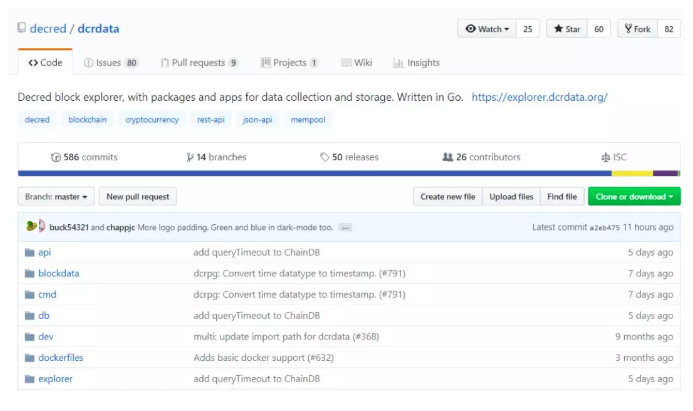This screenshot has height=411, width=693.
Task: Open the 'More logo padding' commit message
Action: click(x=235, y=227)
